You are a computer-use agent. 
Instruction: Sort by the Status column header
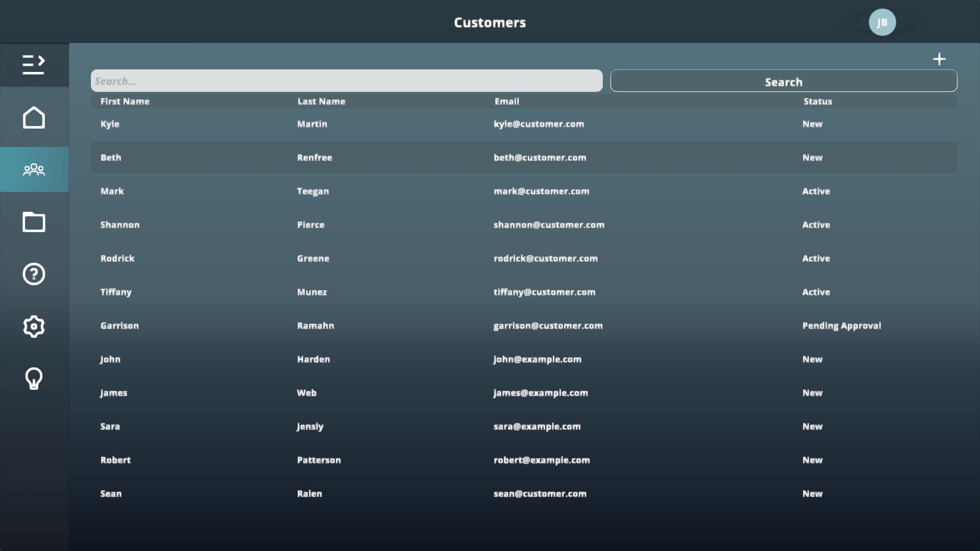click(x=818, y=102)
